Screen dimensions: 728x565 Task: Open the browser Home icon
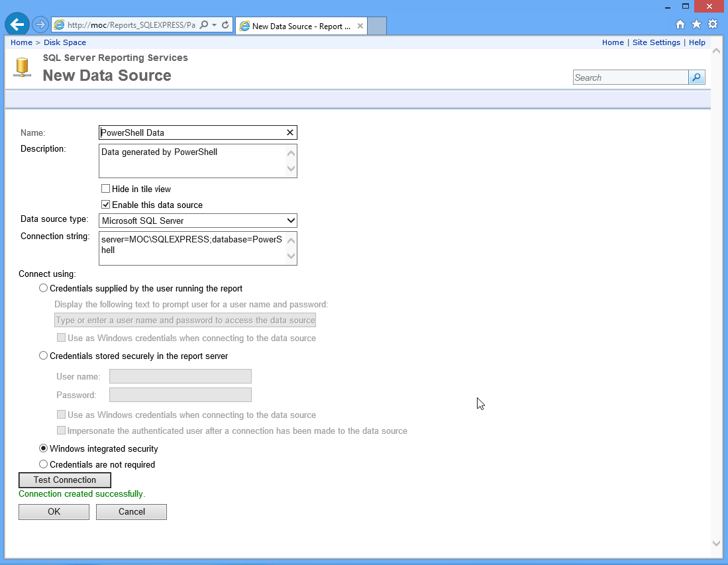coord(680,25)
